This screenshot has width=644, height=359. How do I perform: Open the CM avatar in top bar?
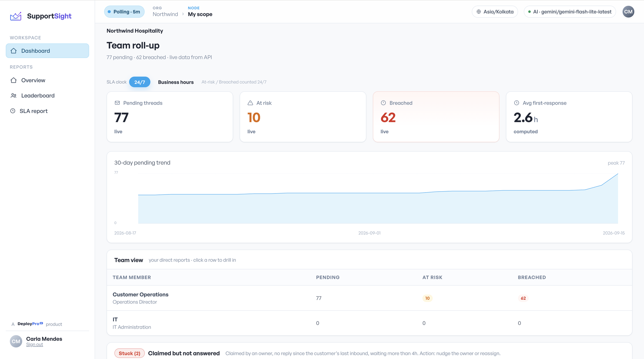click(628, 12)
